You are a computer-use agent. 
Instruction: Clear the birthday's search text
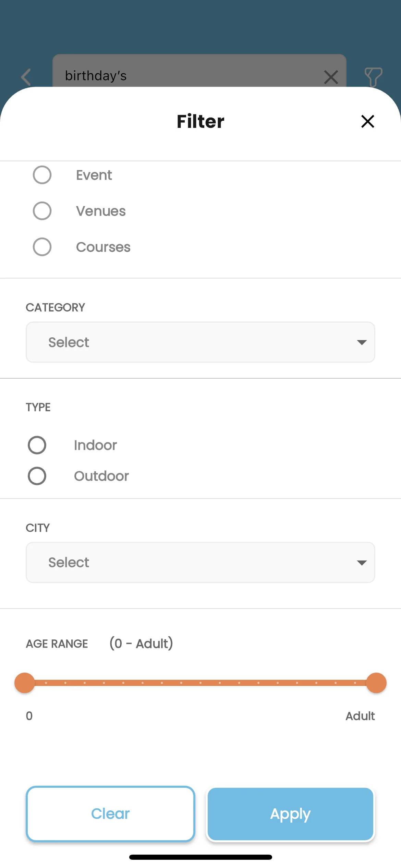(x=331, y=77)
